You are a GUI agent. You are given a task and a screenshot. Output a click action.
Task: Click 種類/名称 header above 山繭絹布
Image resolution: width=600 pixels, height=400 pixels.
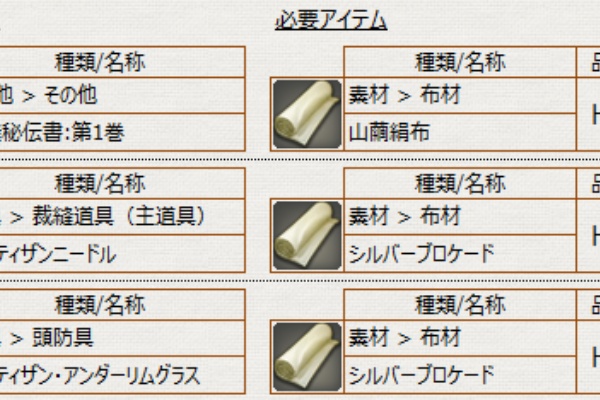(460, 62)
